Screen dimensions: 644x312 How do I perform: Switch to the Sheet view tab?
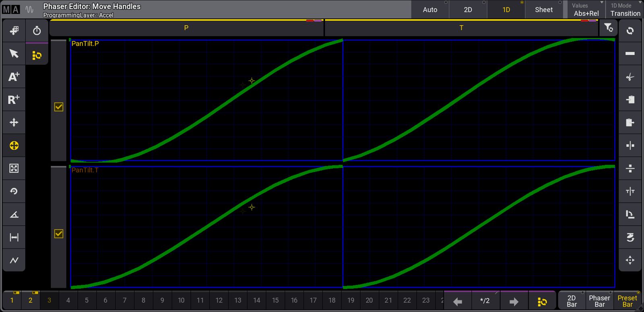(x=543, y=10)
